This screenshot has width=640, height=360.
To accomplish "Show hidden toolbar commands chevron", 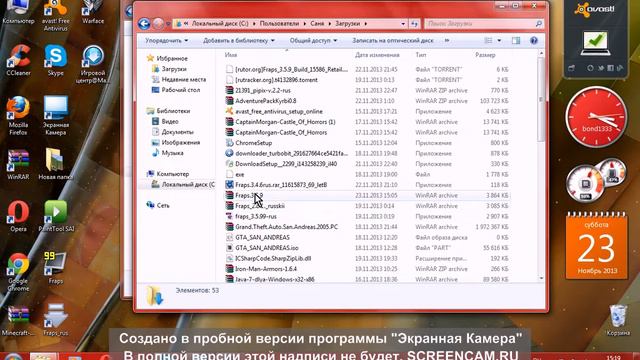I will pyautogui.click(x=447, y=40).
